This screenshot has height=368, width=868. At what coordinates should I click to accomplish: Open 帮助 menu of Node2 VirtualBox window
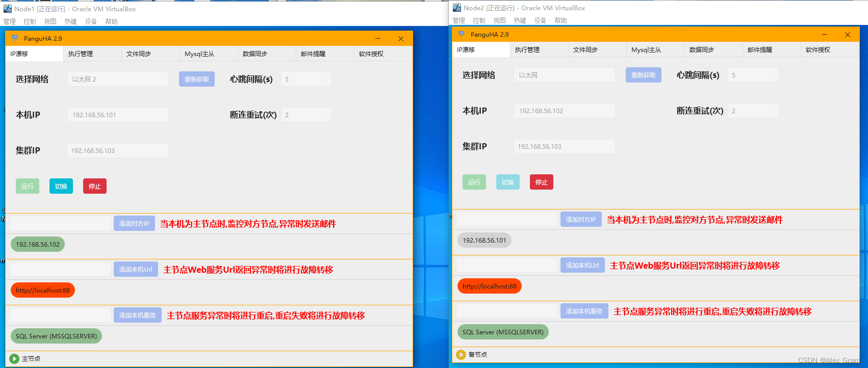coord(561,20)
